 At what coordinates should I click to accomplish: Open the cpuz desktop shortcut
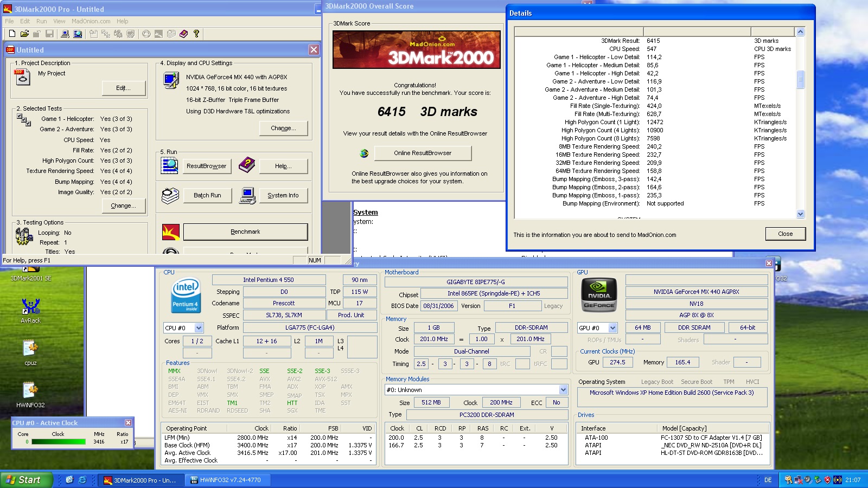click(x=30, y=352)
